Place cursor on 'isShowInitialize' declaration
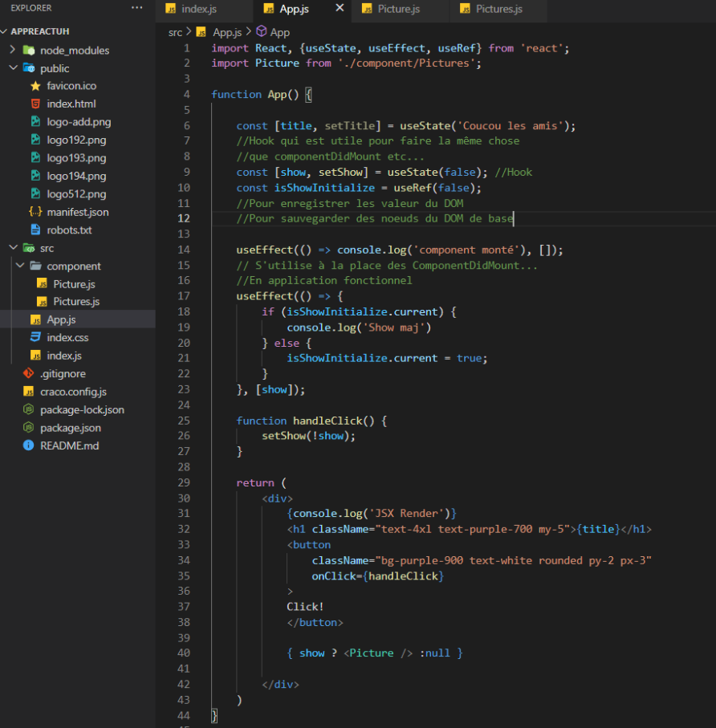 [324, 188]
